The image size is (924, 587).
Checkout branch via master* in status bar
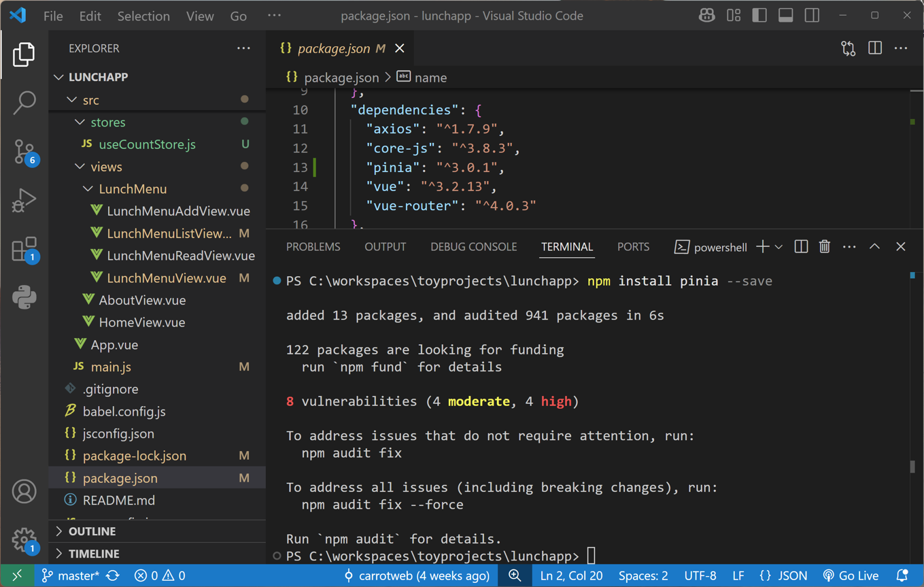tap(70, 576)
